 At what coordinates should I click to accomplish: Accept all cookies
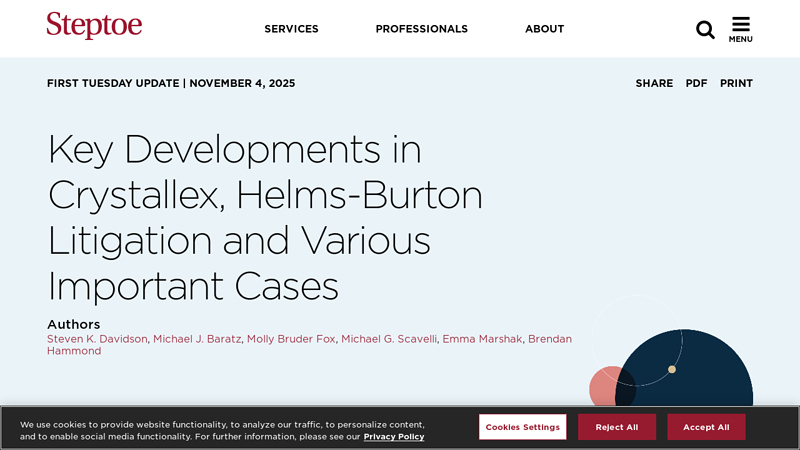click(x=706, y=427)
